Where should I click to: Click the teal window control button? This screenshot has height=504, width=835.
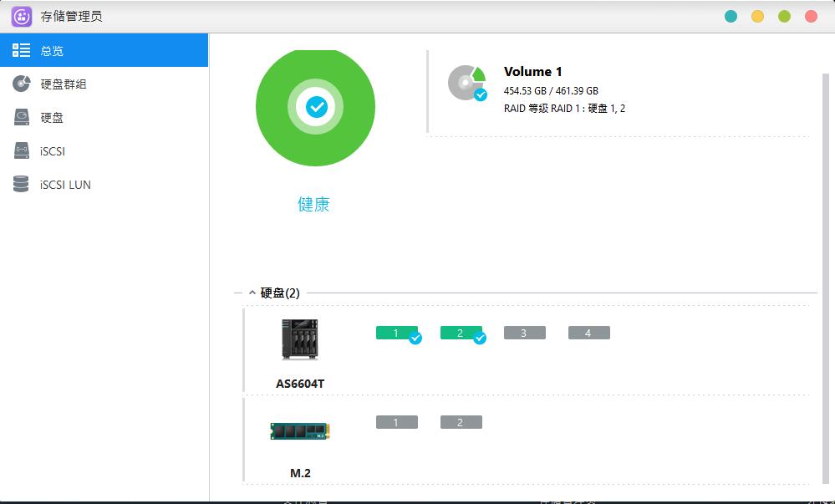pos(731,17)
